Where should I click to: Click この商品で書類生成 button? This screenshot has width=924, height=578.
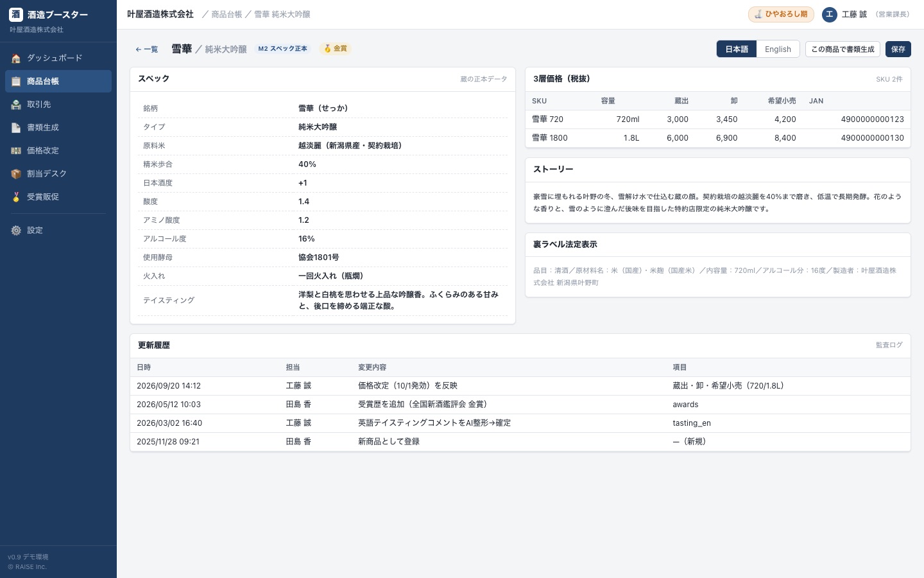[x=843, y=49]
